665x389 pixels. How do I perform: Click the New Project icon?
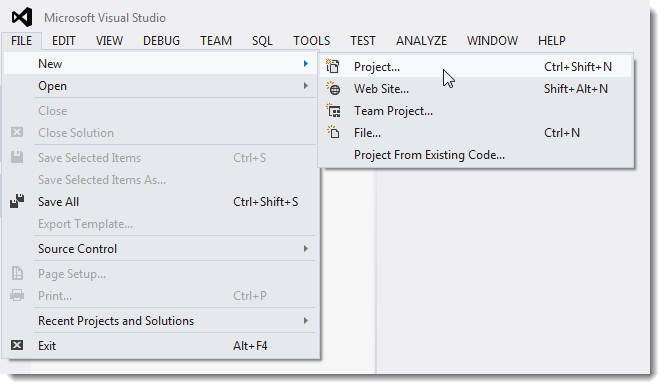point(333,67)
